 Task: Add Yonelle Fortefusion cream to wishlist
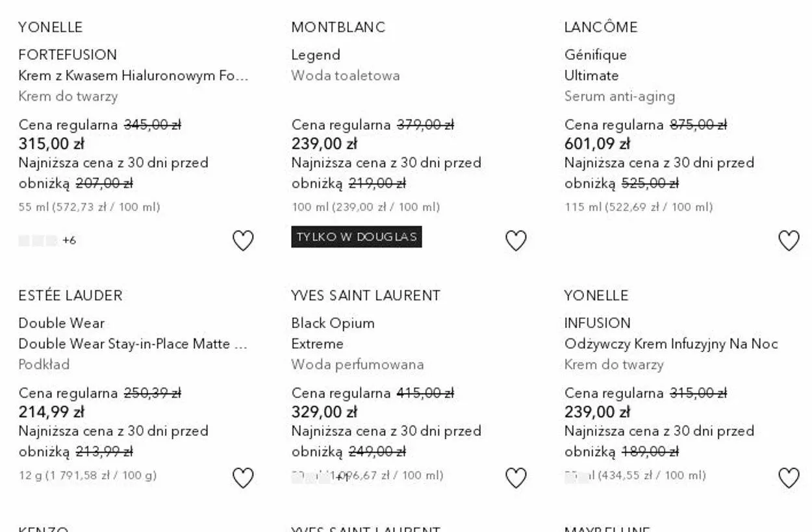pos(243,241)
